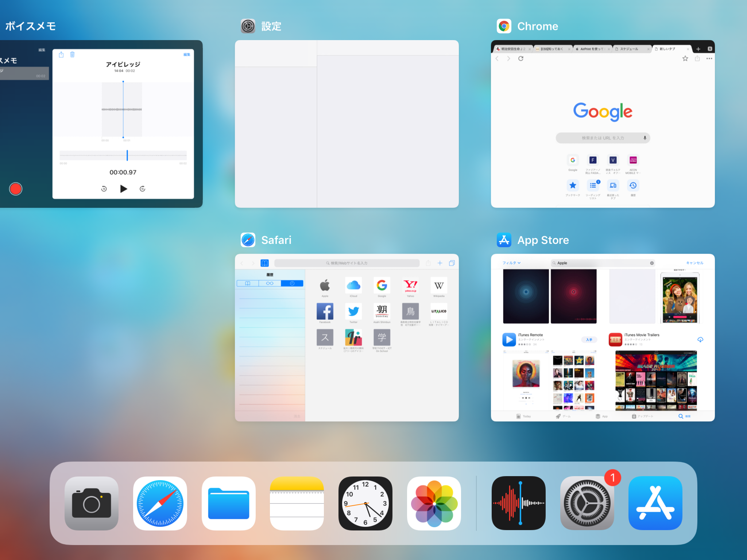The height and width of the screenshot is (560, 747).
Task: Open the Clock app in the dock
Action: 365,503
